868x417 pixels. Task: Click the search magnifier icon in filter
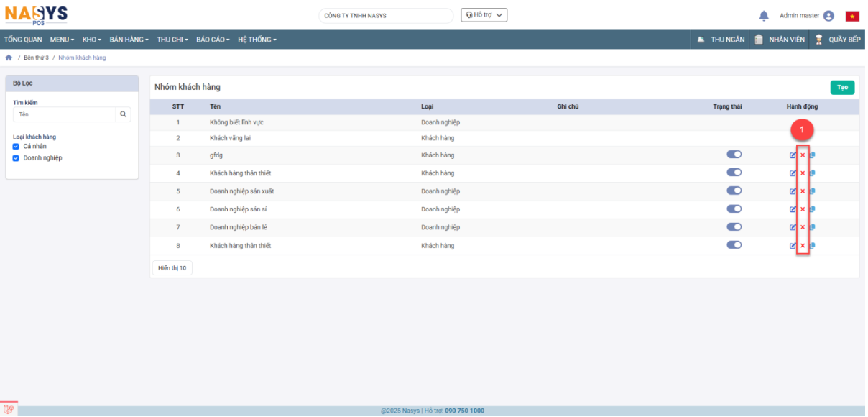point(123,114)
